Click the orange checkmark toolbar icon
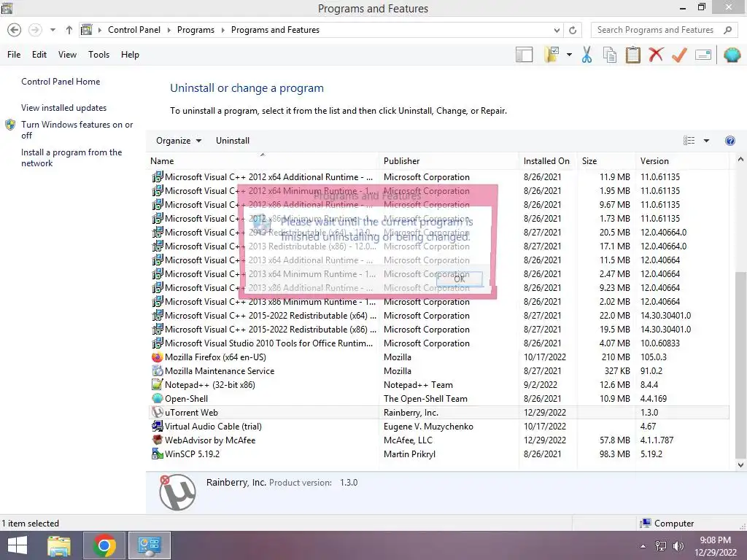Image resolution: width=747 pixels, height=560 pixels. [x=679, y=55]
